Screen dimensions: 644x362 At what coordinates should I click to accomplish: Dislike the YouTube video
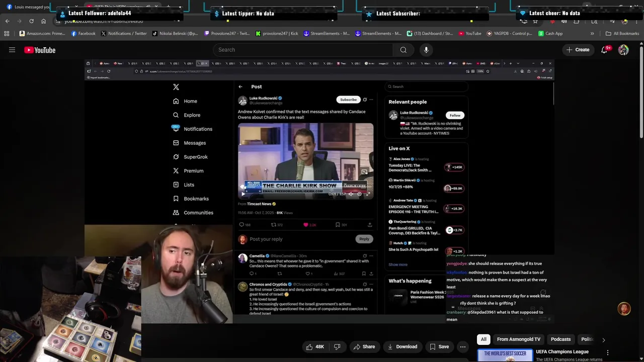tap(337, 346)
